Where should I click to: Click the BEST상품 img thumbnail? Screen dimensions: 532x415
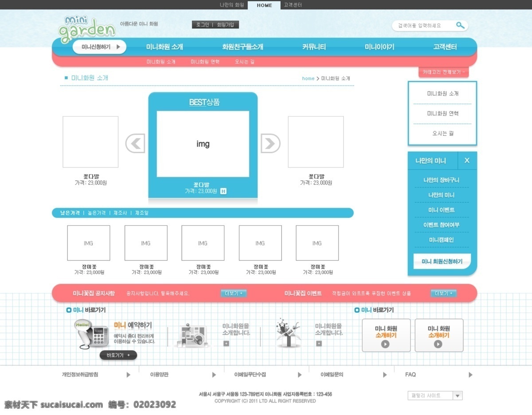203,144
